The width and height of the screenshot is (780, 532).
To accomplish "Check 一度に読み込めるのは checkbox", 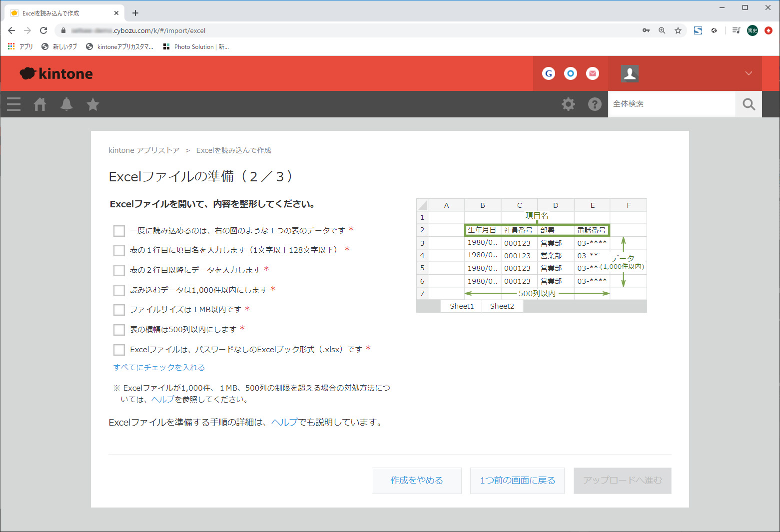I will (x=119, y=231).
